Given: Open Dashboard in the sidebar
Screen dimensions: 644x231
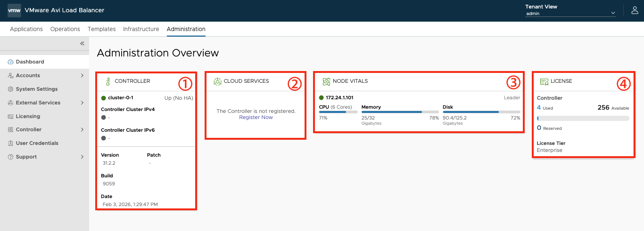Looking at the screenshot, I should tap(44, 62).
